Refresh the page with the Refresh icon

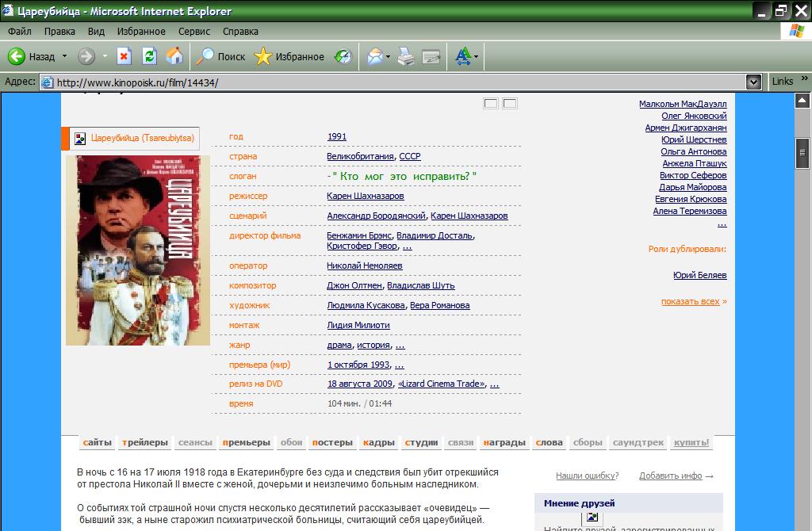point(149,57)
